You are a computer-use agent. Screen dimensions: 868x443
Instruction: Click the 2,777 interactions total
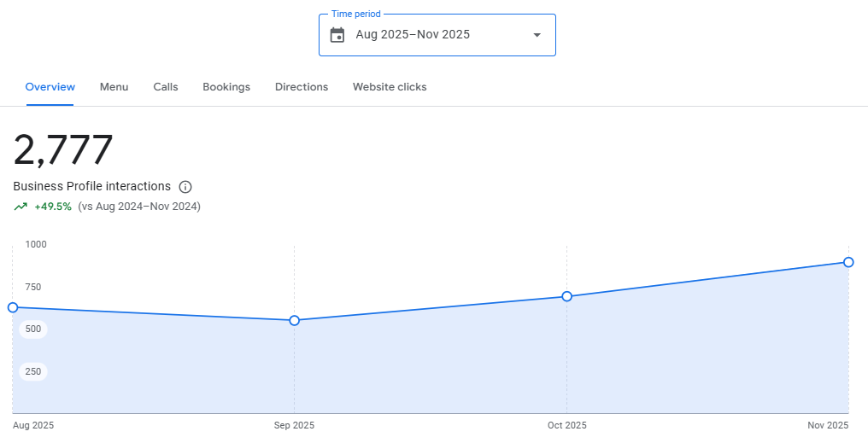click(63, 150)
